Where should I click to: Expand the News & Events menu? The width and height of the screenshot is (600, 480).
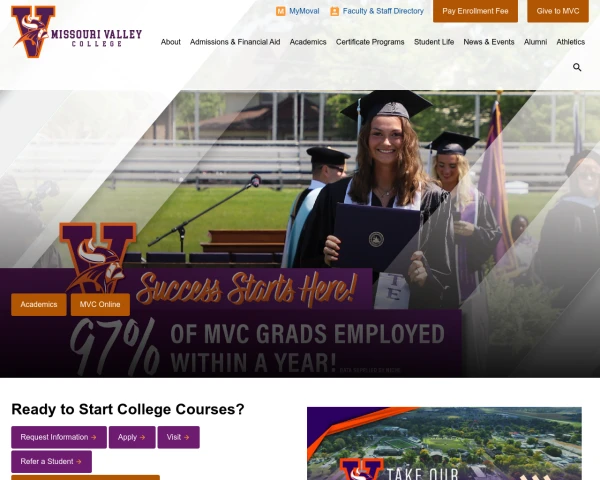[489, 42]
